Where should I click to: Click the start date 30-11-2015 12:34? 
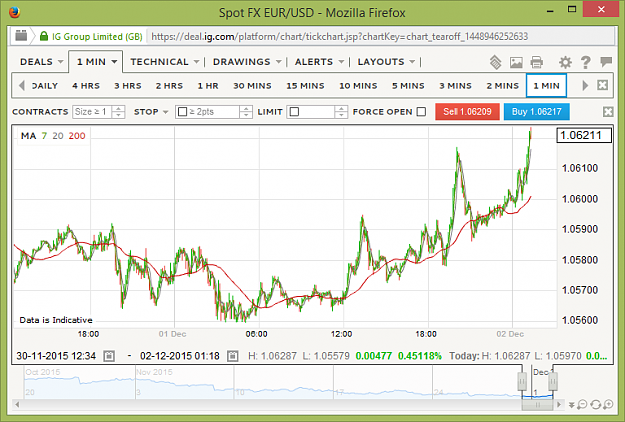click(x=56, y=356)
